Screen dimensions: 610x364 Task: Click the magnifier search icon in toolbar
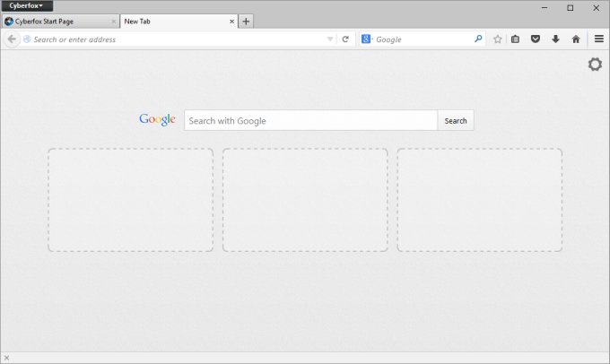coord(478,39)
